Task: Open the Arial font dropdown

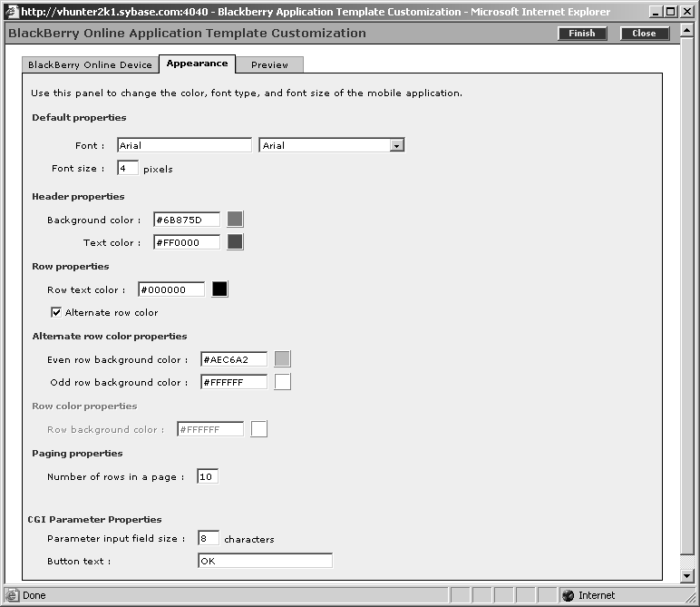Action: tap(332, 145)
